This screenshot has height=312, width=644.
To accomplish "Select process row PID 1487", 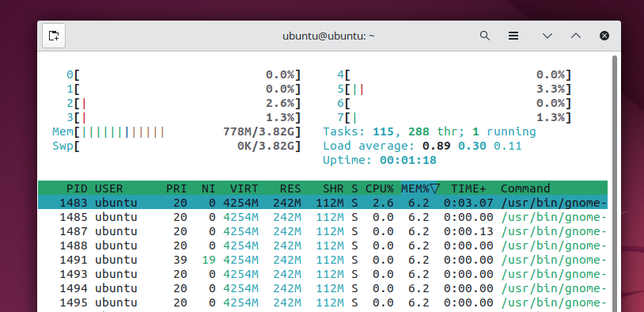I will 323,231.
